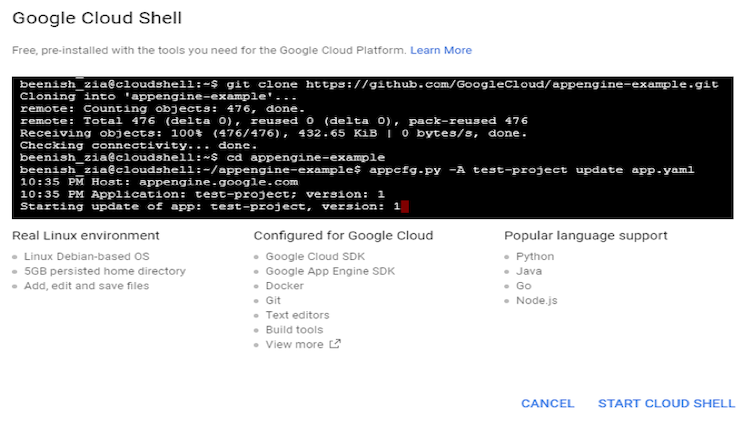Click the Docker list item
The width and height of the screenshot is (750, 422).
click(284, 286)
